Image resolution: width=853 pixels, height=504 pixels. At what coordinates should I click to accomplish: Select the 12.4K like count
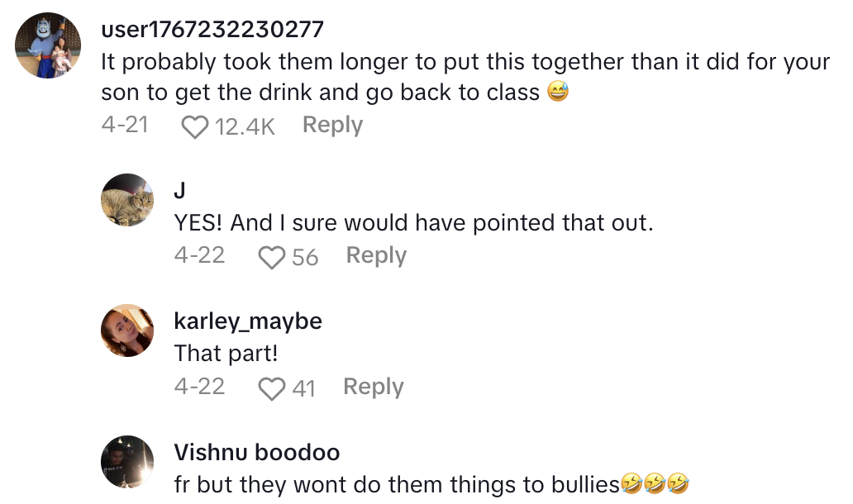coord(244,127)
